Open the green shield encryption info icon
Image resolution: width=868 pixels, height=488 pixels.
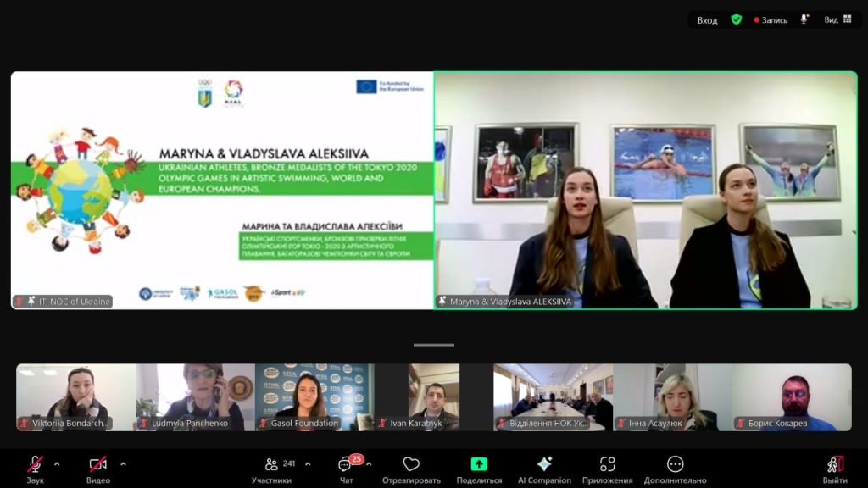coord(737,19)
